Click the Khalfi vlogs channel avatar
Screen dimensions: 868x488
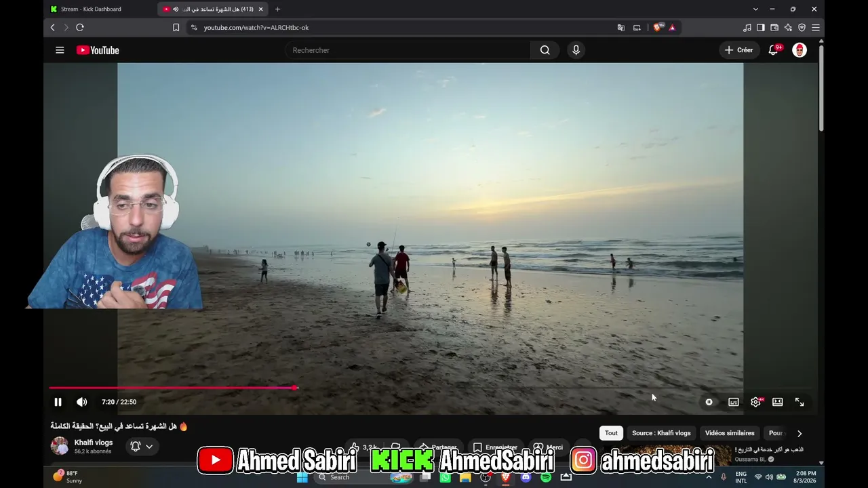point(60,446)
